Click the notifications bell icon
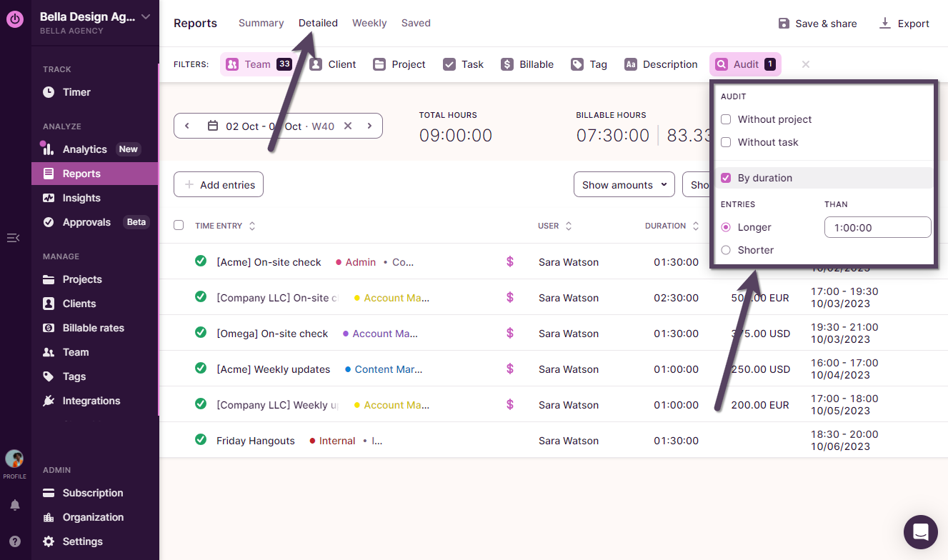 (x=15, y=505)
